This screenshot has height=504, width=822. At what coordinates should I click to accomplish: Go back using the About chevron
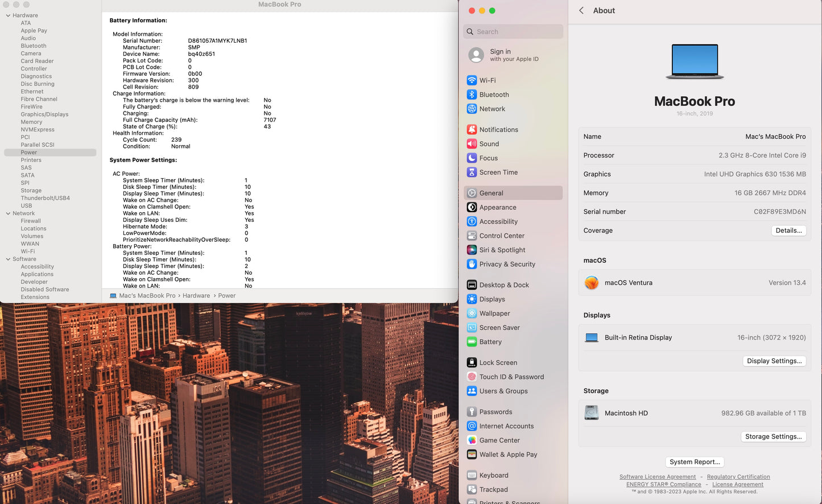tap(581, 10)
